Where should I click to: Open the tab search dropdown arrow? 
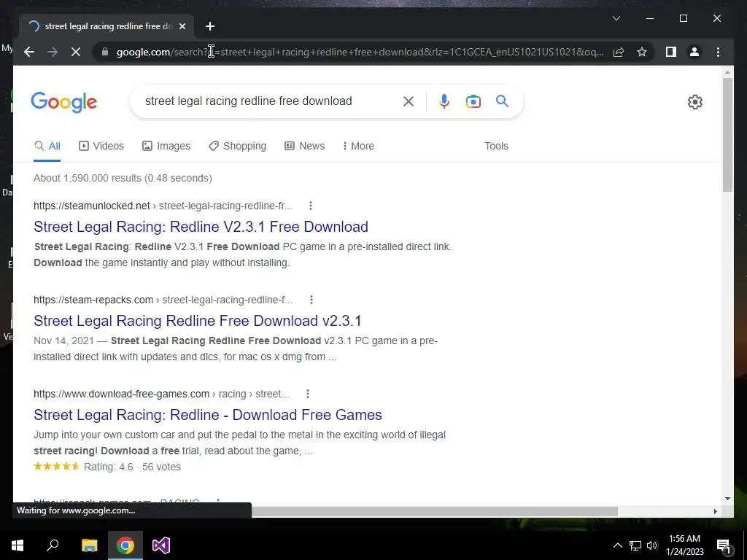[x=616, y=18]
